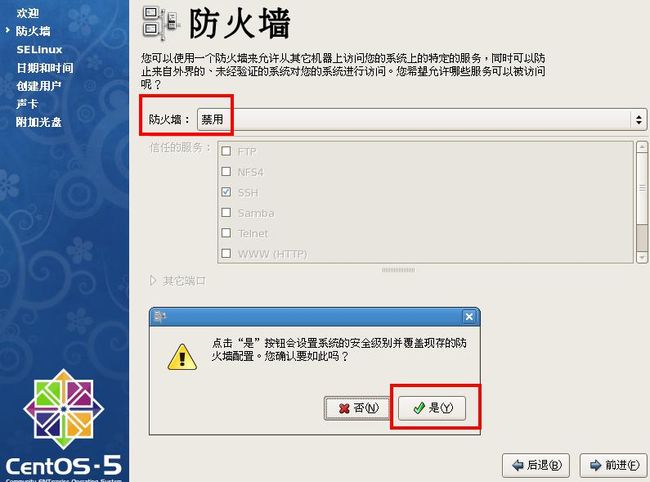The height and width of the screenshot is (482, 650).
Task: Click the arrow indicator beside 防火墙 in the sidebar
Action: pyautogui.click(x=7, y=30)
